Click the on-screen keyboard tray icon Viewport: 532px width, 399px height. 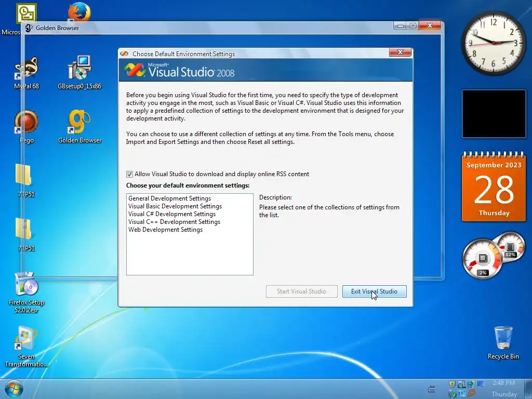click(x=432, y=389)
